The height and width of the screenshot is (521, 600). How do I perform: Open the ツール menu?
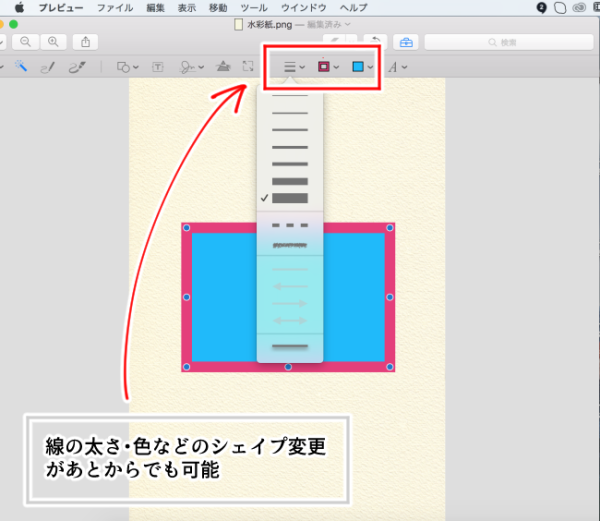click(x=254, y=8)
